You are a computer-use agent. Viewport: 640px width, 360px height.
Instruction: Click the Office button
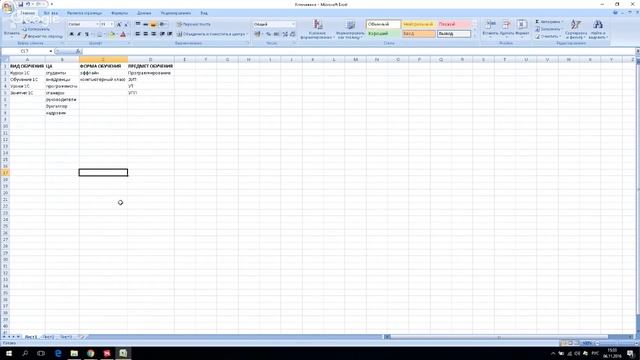coord(7,7)
